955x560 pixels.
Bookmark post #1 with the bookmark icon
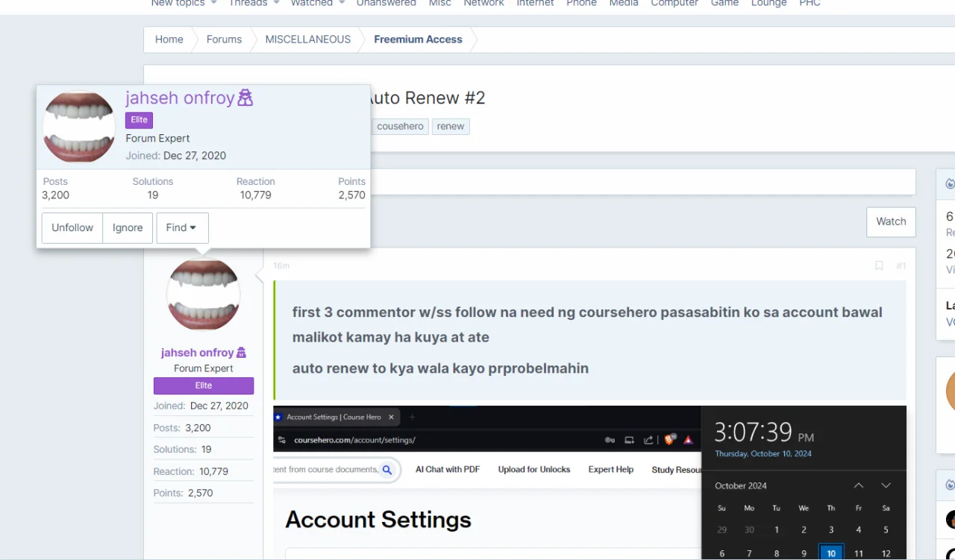(879, 265)
